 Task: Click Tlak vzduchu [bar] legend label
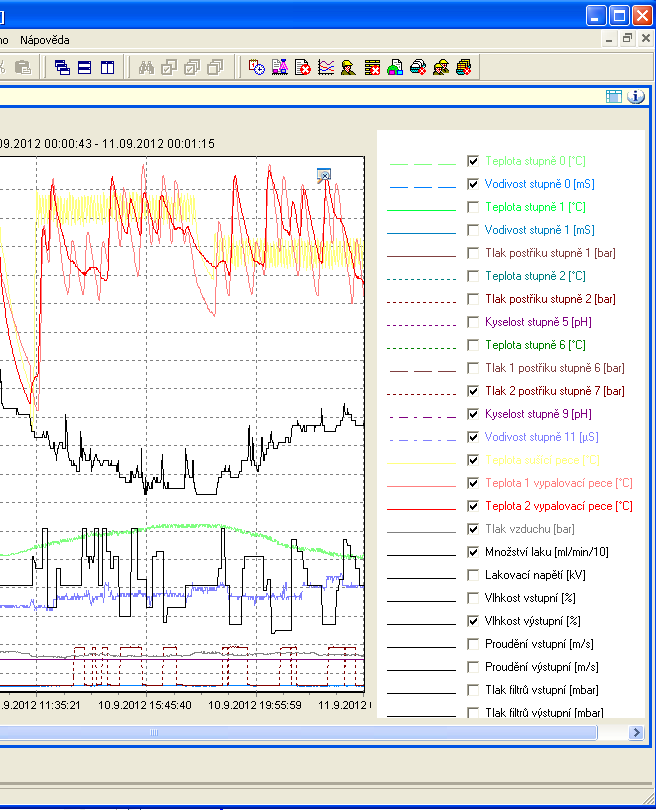[529, 529]
